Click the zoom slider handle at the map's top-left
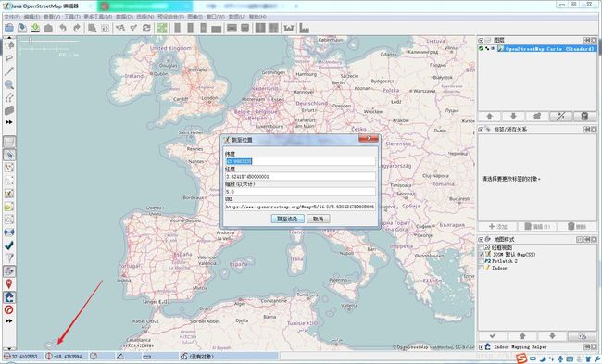Image resolution: width=602 pixels, height=364 pixels. point(30,41)
